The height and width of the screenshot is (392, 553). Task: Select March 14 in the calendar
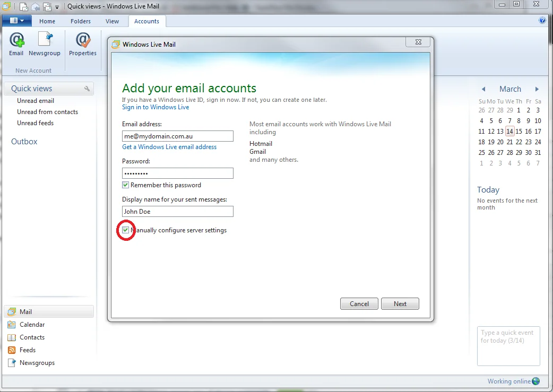[x=509, y=132]
